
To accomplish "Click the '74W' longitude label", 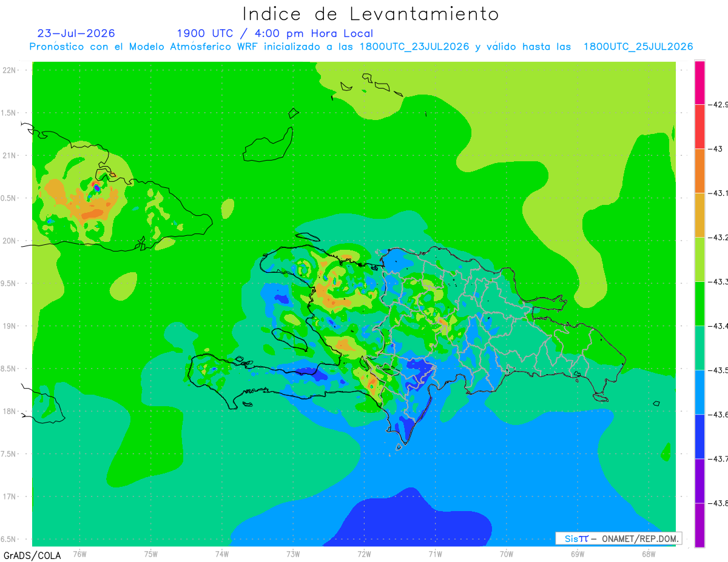I will coord(222,554).
